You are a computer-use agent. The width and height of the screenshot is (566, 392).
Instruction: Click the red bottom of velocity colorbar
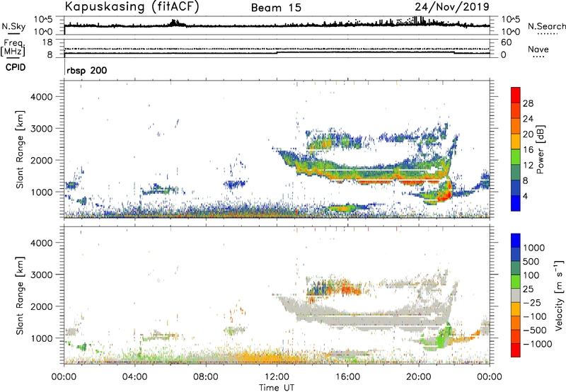[x=516, y=350]
